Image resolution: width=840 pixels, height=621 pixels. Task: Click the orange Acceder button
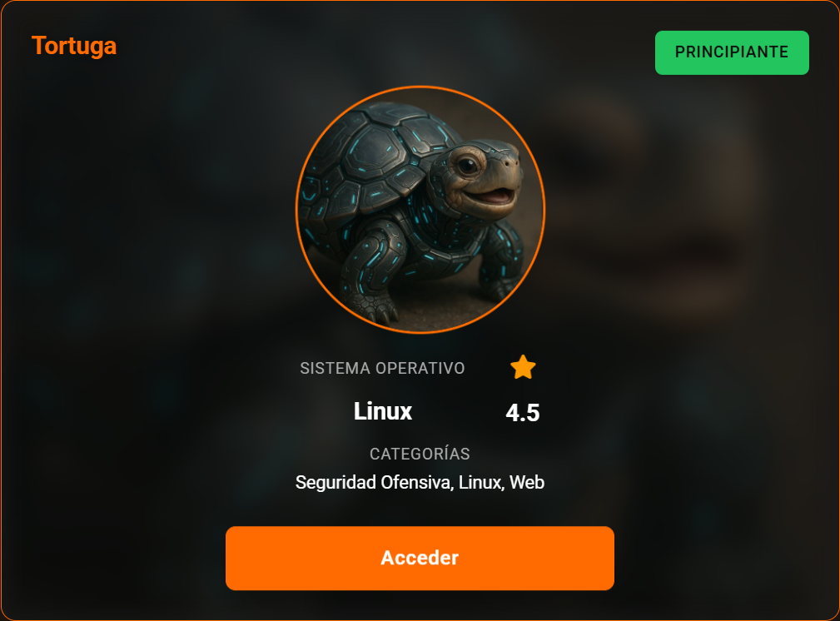(420, 558)
